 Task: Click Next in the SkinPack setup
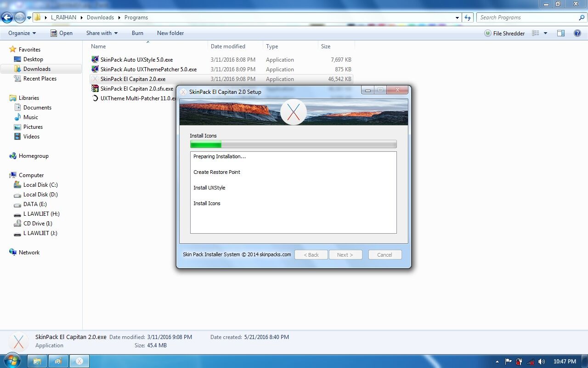click(x=345, y=255)
